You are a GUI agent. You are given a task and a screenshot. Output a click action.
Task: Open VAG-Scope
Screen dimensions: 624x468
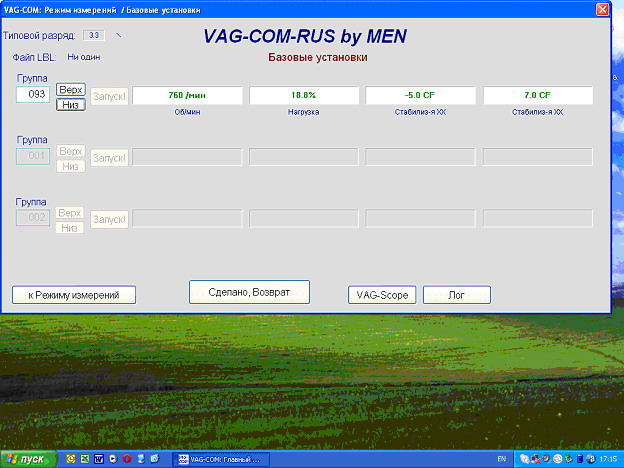click(381, 295)
